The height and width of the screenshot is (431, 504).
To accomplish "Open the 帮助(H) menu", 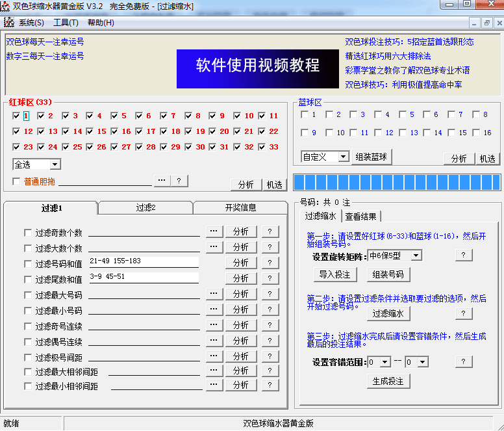I will (101, 23).
